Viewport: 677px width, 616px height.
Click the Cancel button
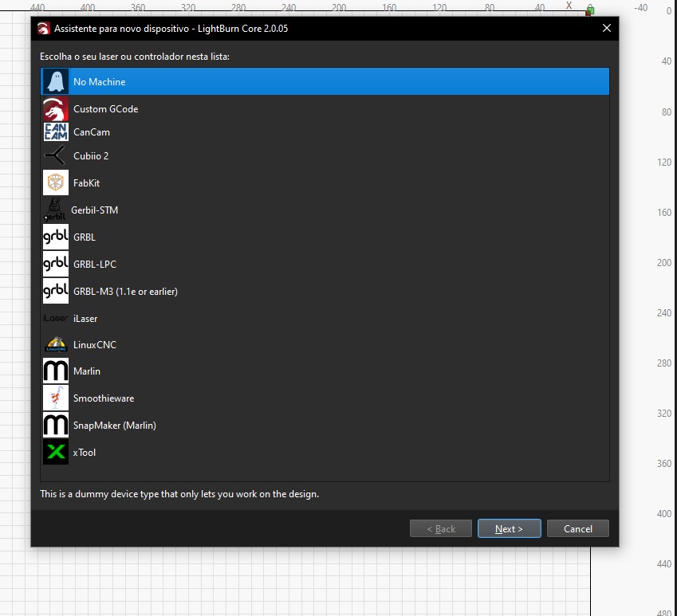coord(577,528)
